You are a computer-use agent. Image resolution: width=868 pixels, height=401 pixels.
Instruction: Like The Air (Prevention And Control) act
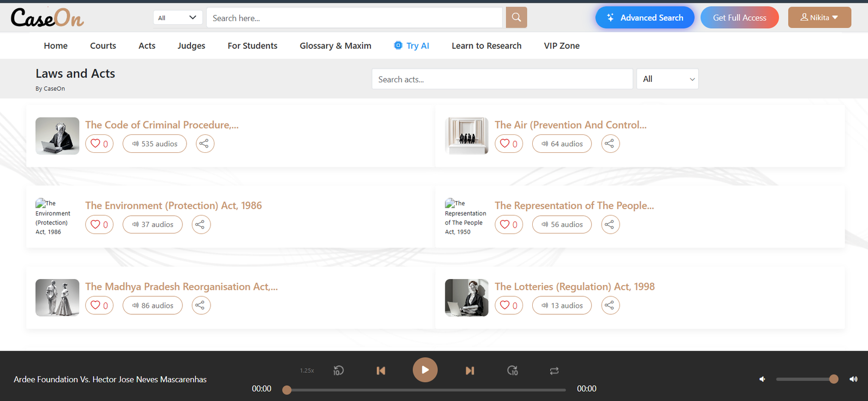tap(508, 144)
